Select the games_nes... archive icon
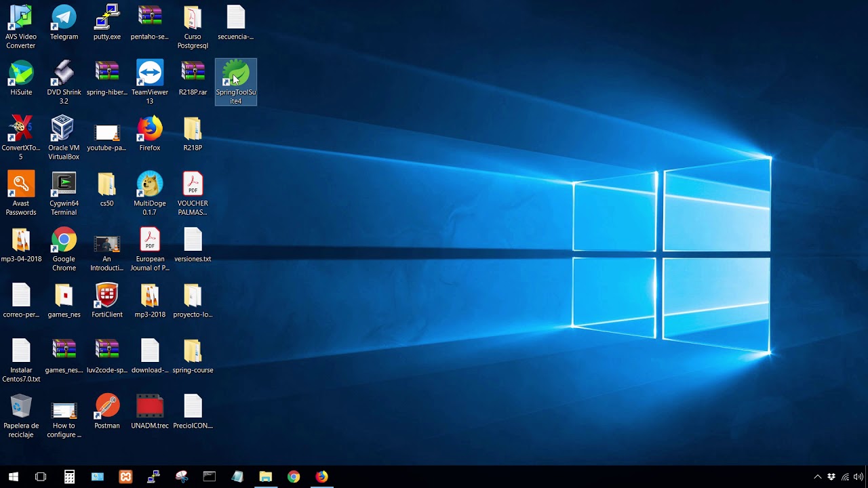This screenshot has width=868, height=488. pos(64,357)
